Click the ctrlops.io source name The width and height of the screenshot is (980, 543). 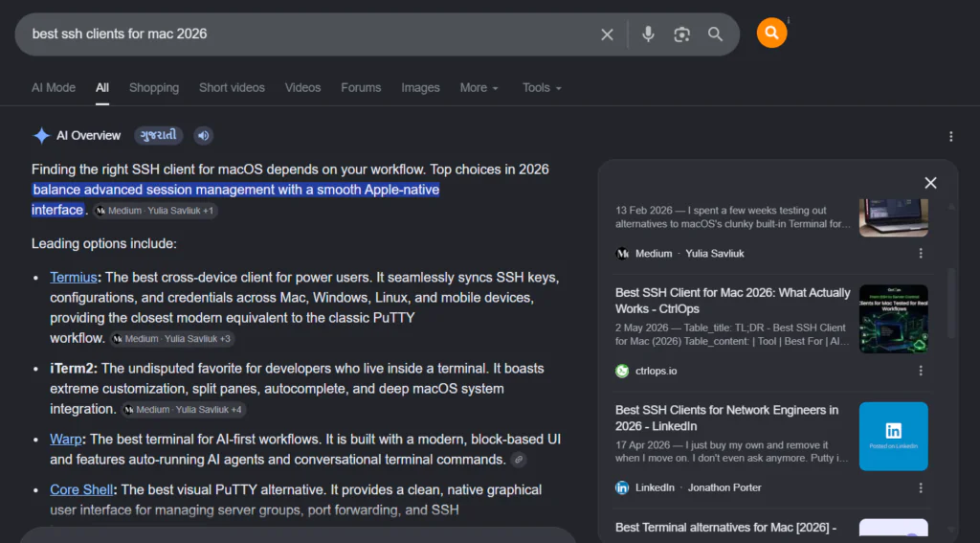click(x=657, y=371)
